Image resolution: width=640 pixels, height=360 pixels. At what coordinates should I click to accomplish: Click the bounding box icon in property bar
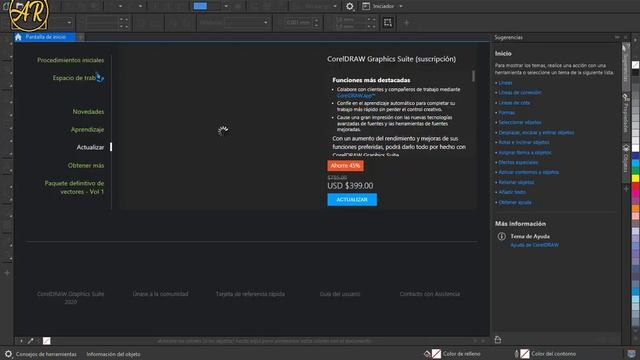click(x=388, y=22)
